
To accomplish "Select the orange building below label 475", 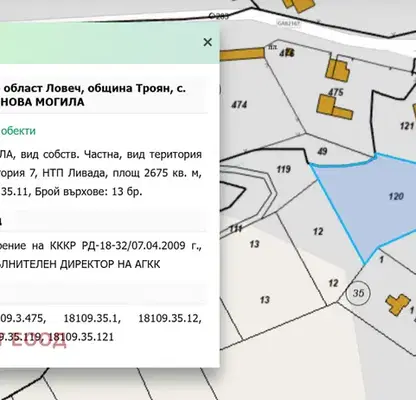I will (x=333, y=107).
